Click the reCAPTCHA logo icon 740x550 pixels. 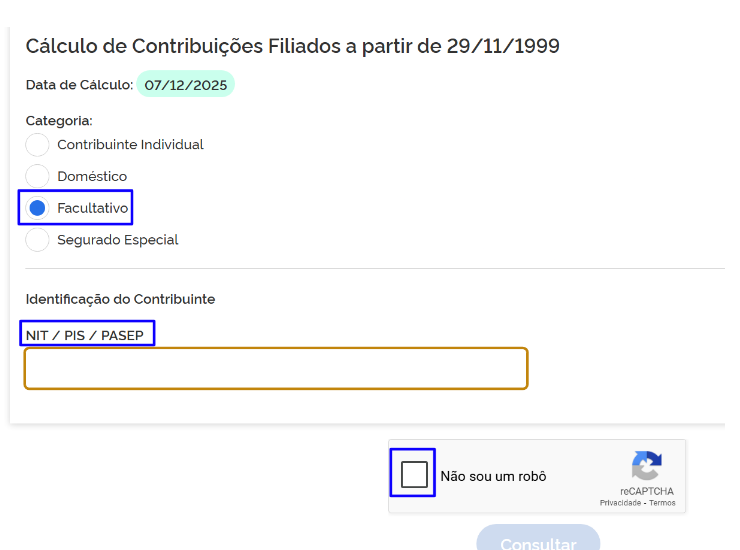click(x=647, y=467)
